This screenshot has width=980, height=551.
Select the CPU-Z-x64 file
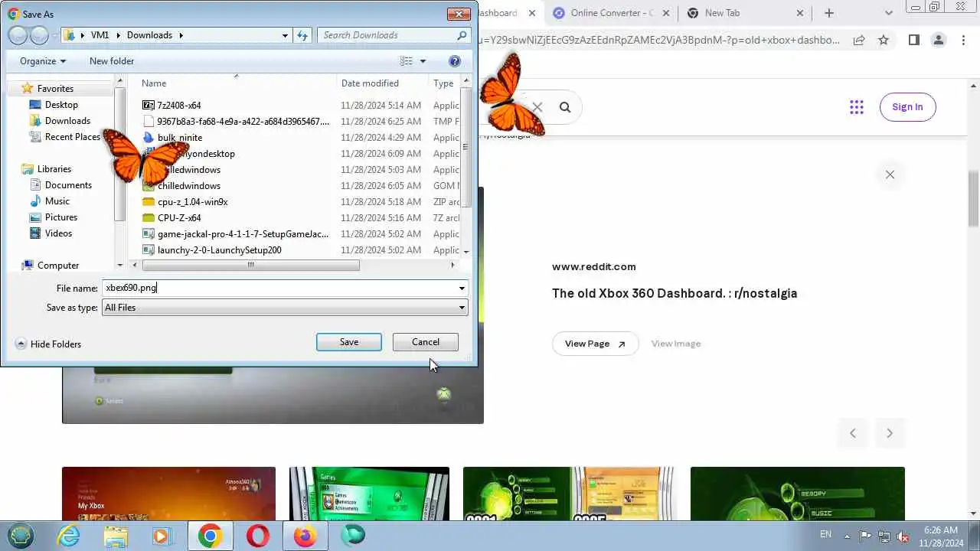click(x=179, y=218)
